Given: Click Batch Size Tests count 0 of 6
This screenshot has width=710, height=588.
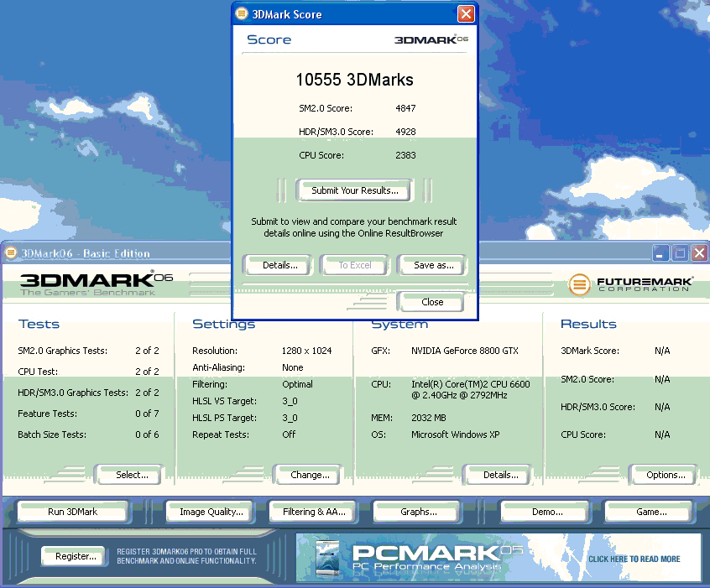Looking at the screenshot, I should pyautogui.click(x=147, y=434).
